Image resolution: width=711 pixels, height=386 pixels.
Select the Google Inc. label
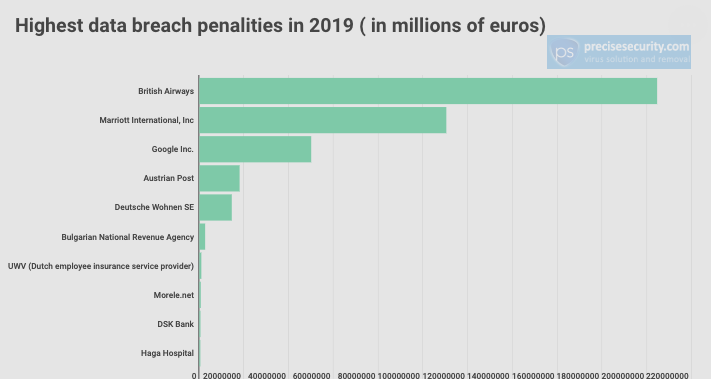pos(172,149)
